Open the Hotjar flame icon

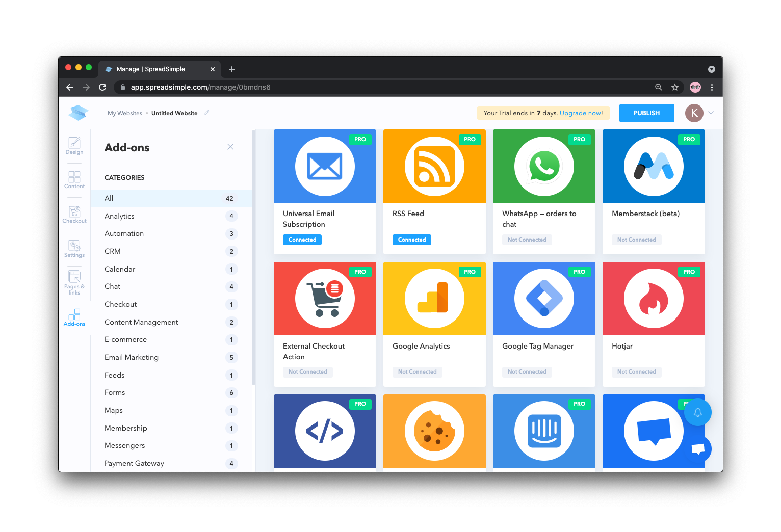[654, 299]
